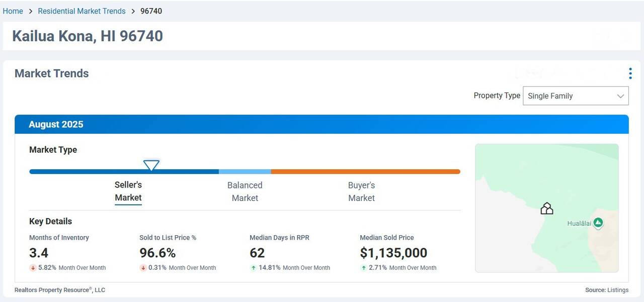644x302 pixels.
Task: Click the chevron arrow in the Property Type box
Action: tap(620, 96)
